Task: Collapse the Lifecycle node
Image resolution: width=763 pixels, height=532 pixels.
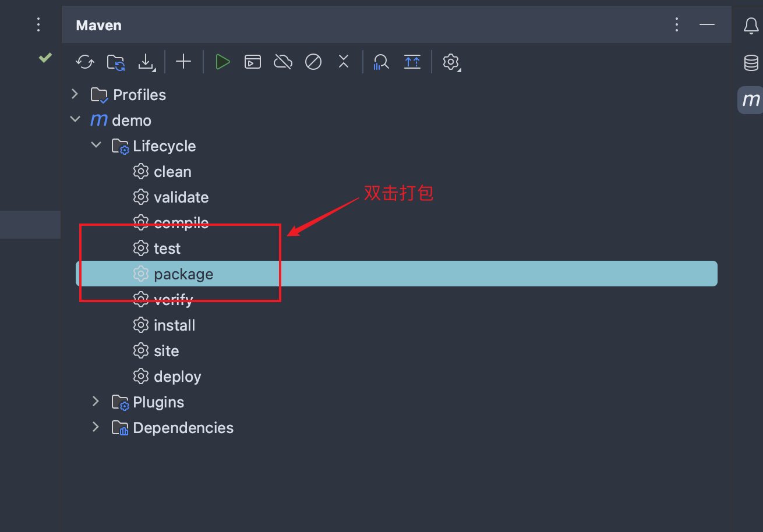Action: click(96, 145)
